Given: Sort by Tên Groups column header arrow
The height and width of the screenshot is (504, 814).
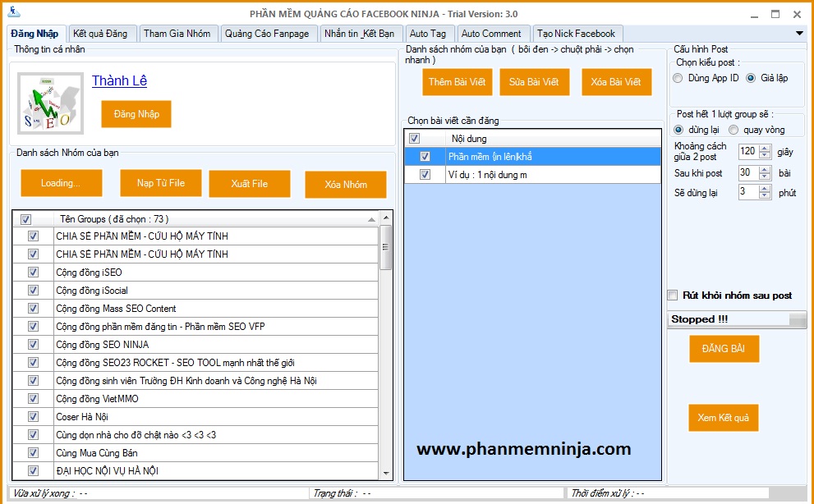Looking at the screenshot, I should click(x=371, y=219).
